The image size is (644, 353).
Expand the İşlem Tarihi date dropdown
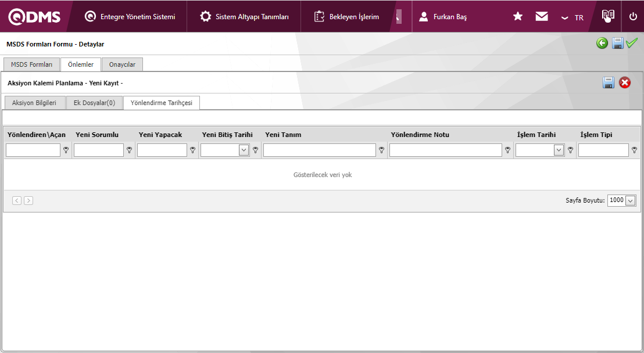coord(559,150)
